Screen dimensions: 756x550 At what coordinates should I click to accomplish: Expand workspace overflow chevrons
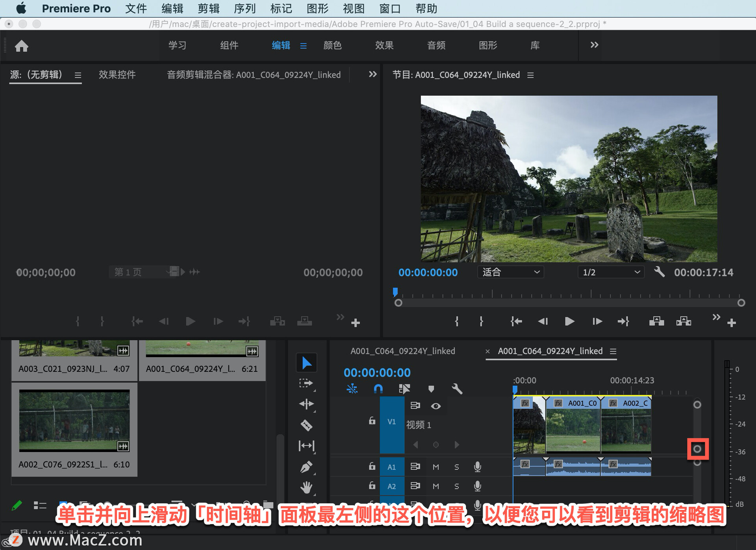(x=594, y=45)
